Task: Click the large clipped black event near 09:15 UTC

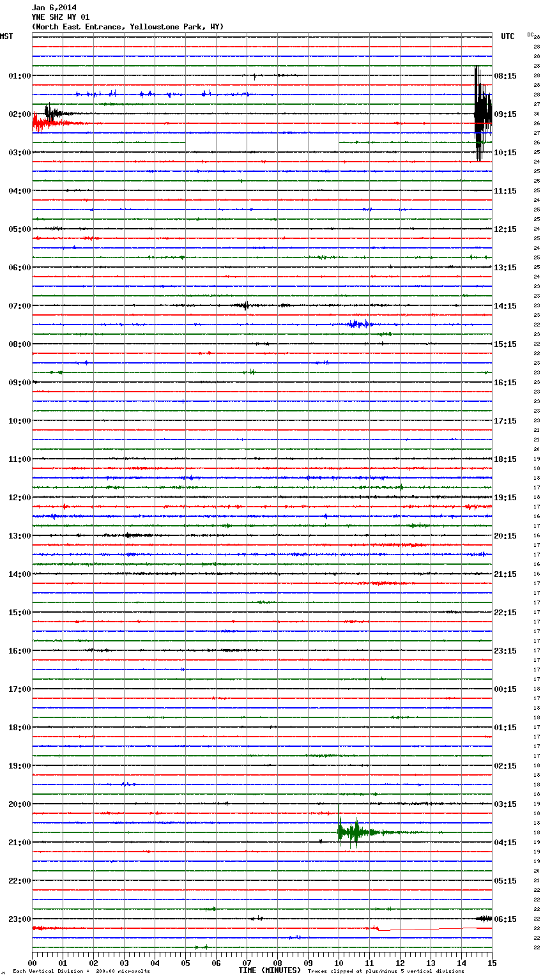Action: coord(482,114)
